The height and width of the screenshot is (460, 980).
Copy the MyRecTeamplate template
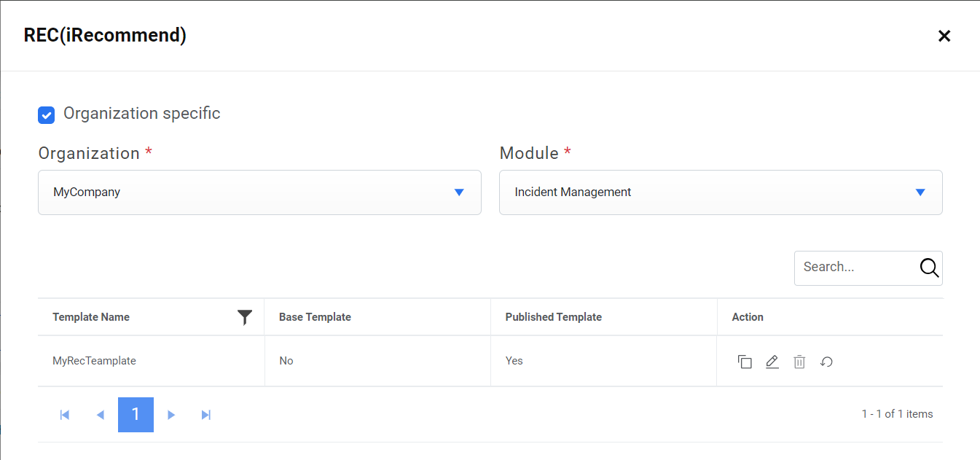[x=745, y=362]
